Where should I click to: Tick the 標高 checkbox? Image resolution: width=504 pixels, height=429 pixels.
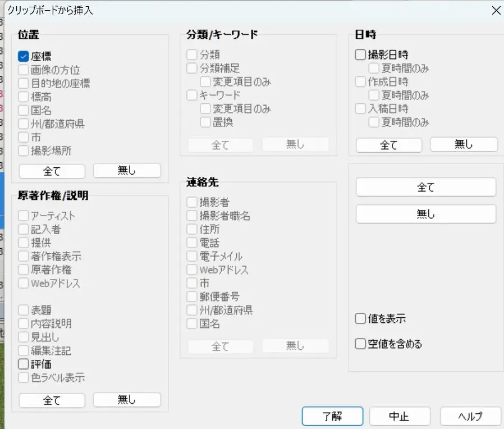point(24,97)
